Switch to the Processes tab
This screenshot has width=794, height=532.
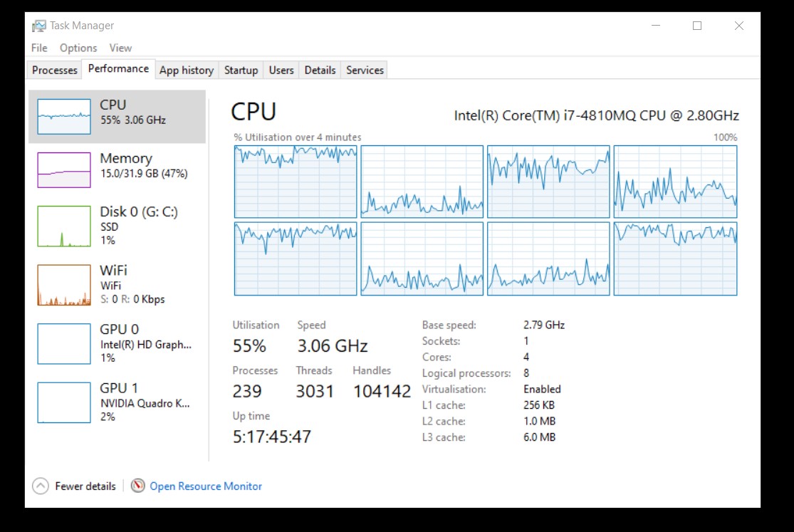(x=53, y=69)
